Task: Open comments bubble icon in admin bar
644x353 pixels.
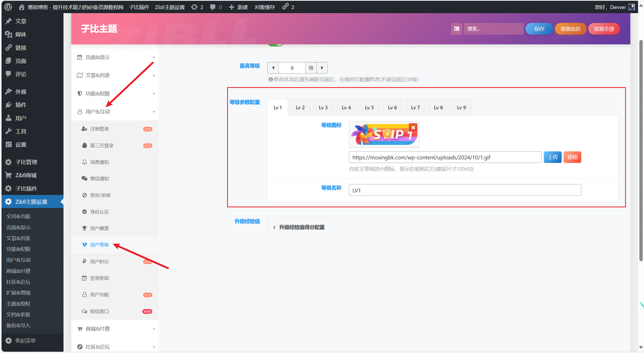Action: (213, 7)
